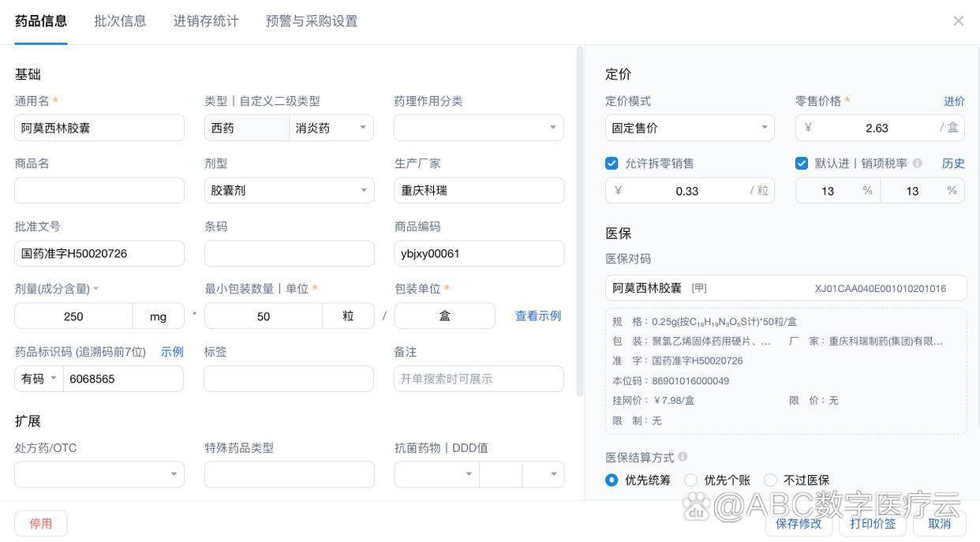Click the 生产厂家 input field
The width and height of the screenshot is (980, 542).
pyautogui.click(x=479, y=190)
